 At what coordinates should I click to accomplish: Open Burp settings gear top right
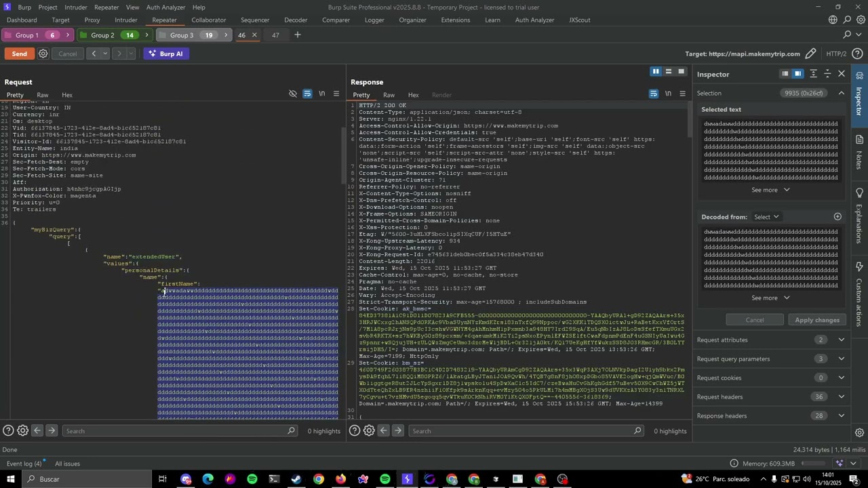pos(861,20)
